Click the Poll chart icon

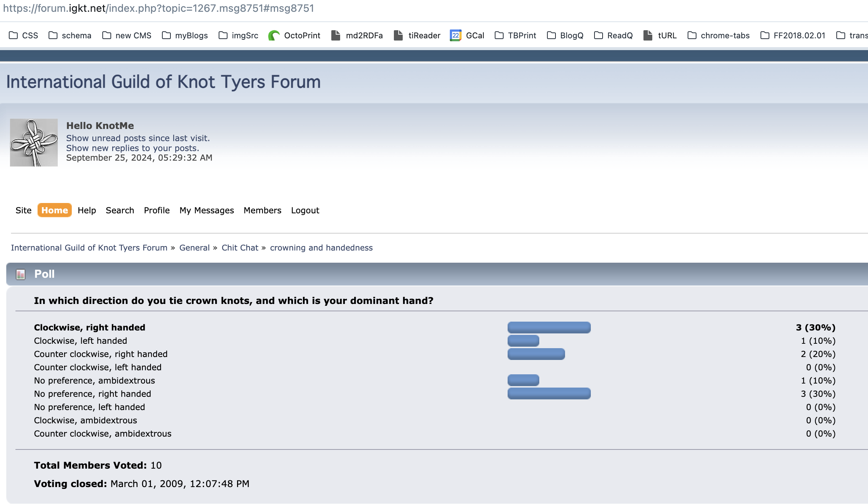(x=21, y=274)
